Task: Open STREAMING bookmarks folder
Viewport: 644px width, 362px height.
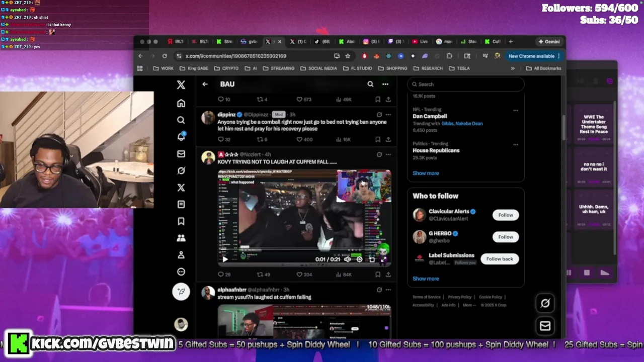Action: [x=279, y=68]
